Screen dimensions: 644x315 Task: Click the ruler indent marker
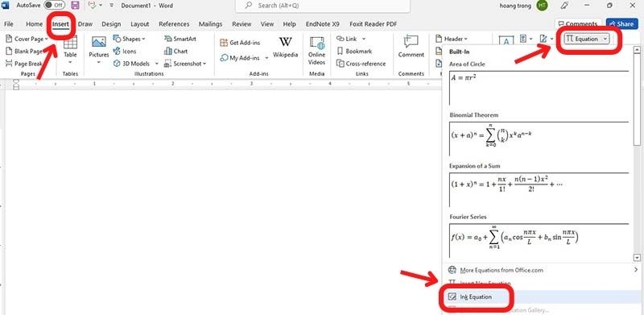tap(16, 85)
